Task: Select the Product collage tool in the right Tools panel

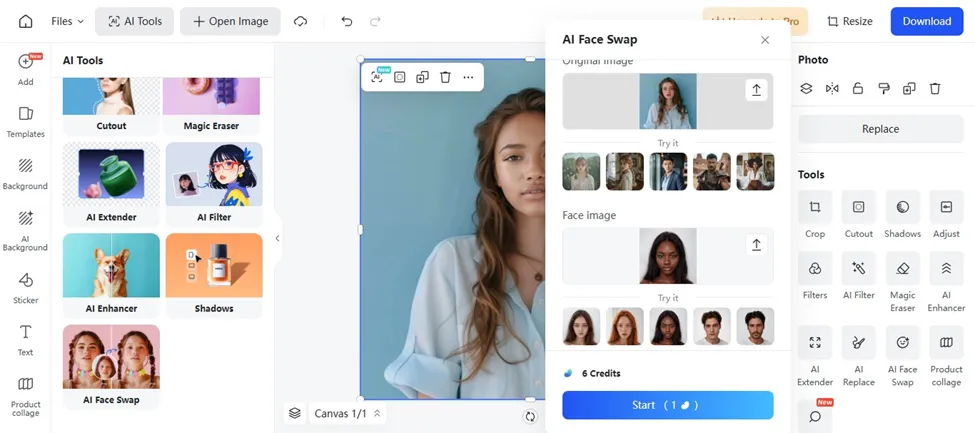Action: [x=946, y=357]
